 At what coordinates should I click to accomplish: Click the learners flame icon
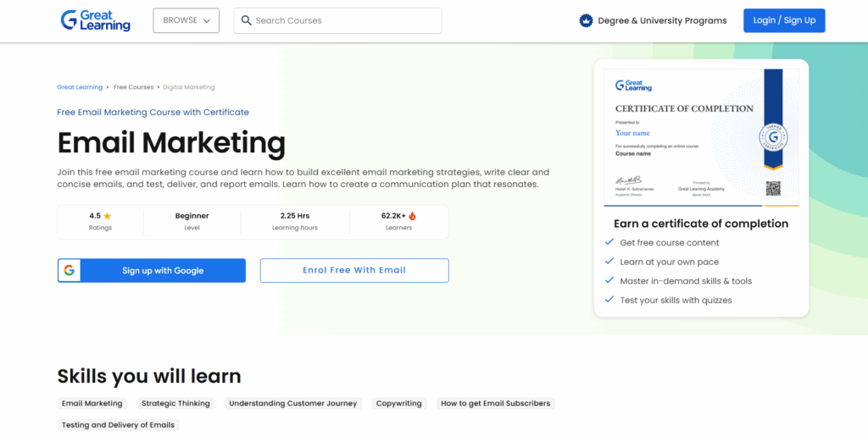pos(412,216)
